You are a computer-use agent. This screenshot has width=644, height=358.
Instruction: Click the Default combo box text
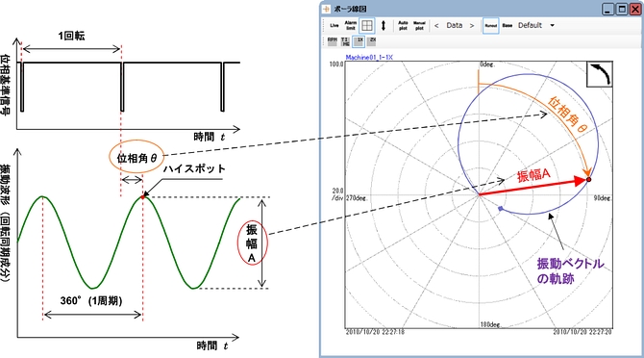coord(530,25)
